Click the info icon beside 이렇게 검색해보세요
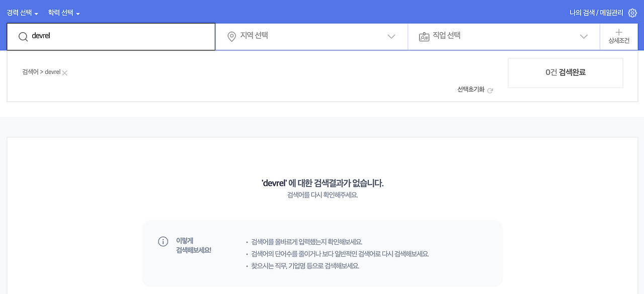 coord(163,241)
